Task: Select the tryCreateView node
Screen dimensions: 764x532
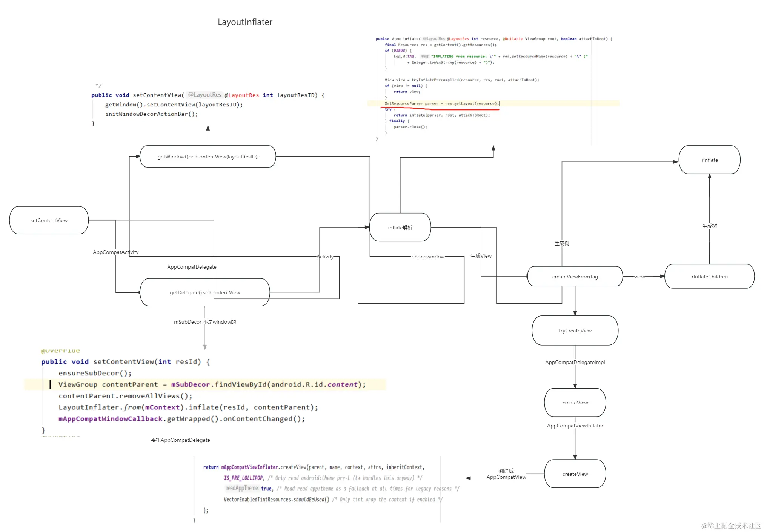Action: click(x=575, y=331)
